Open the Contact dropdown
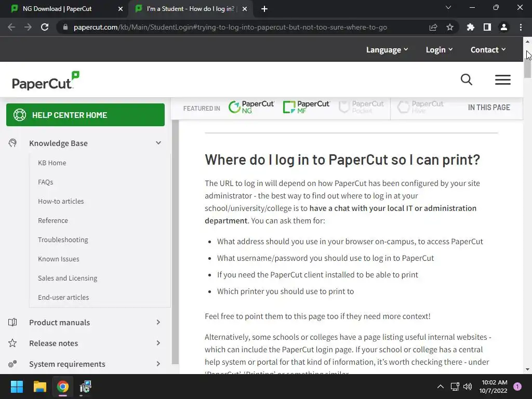 (x=488, y=49)
